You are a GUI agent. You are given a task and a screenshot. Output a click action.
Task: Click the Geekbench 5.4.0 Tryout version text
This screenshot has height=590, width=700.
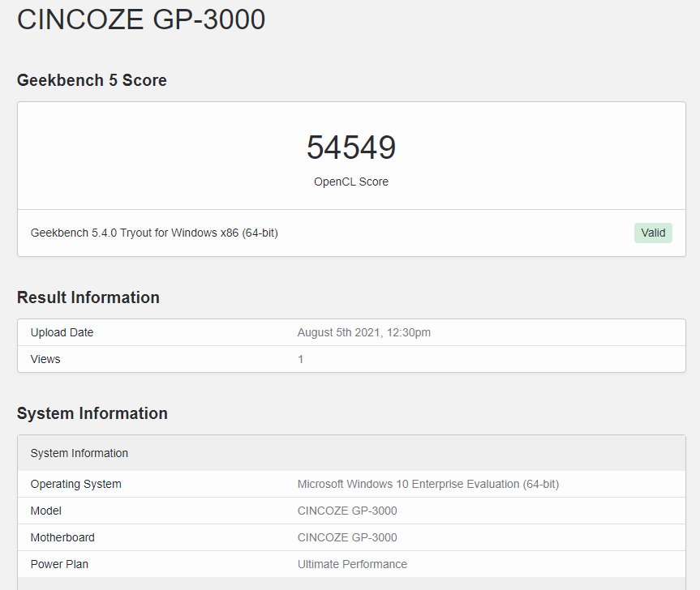(x=154, y=233)
